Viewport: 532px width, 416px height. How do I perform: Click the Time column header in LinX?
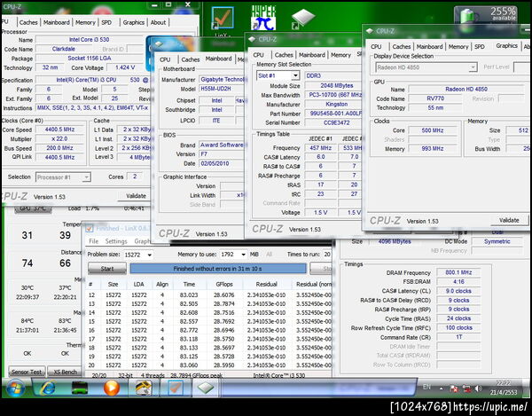[189, 285]
